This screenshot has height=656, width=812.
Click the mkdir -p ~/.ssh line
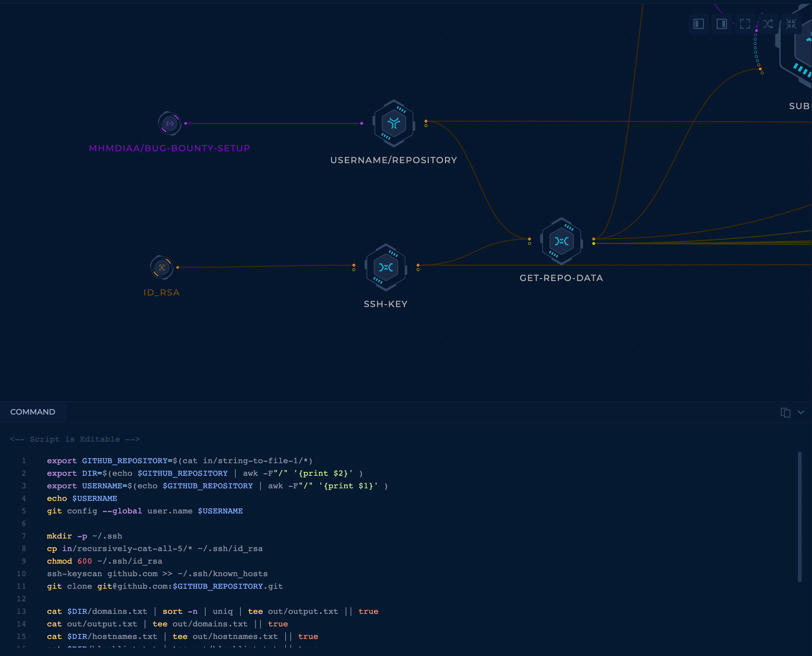(84, 536)
